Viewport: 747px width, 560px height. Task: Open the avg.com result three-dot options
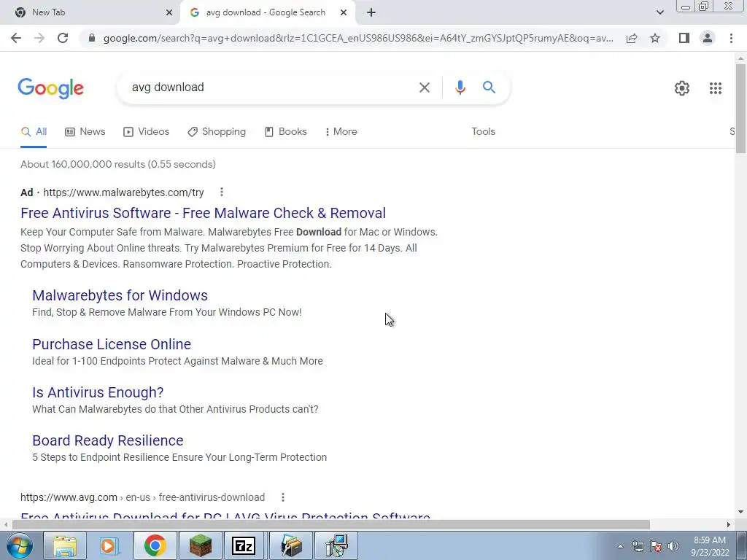click(x=283, y=497)
